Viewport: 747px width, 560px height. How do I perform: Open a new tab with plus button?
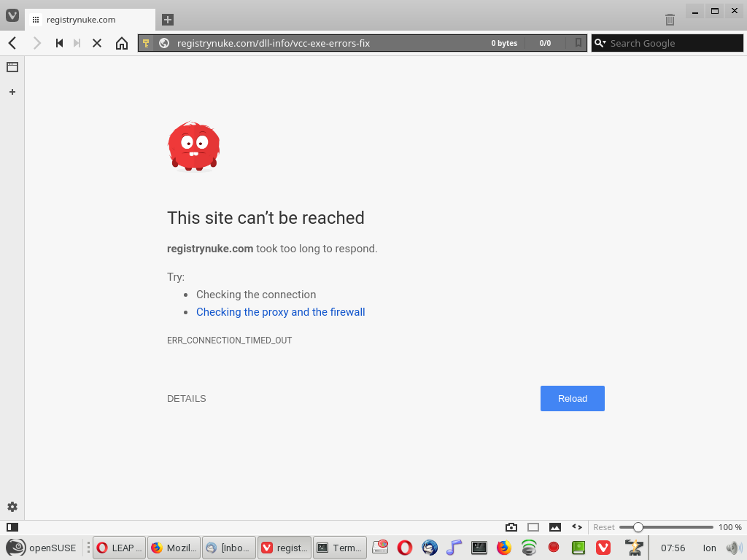click(167, 20)
